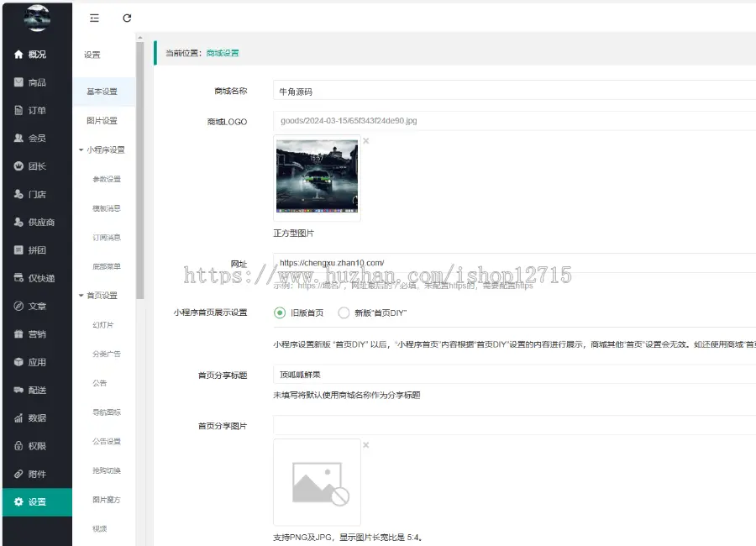Click the 商城设置 breadcrumb link
756x546 pixels.
click(223, 53)
